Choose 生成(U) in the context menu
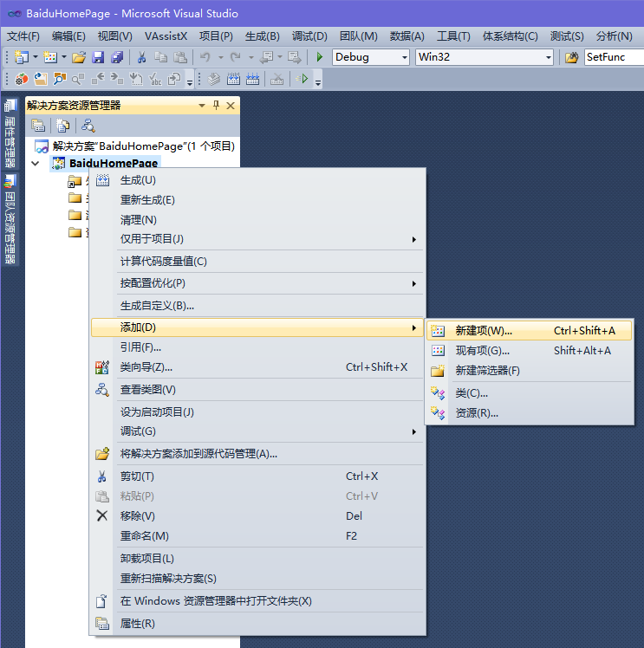Screen dimensions: 644x648 (258, 180)
